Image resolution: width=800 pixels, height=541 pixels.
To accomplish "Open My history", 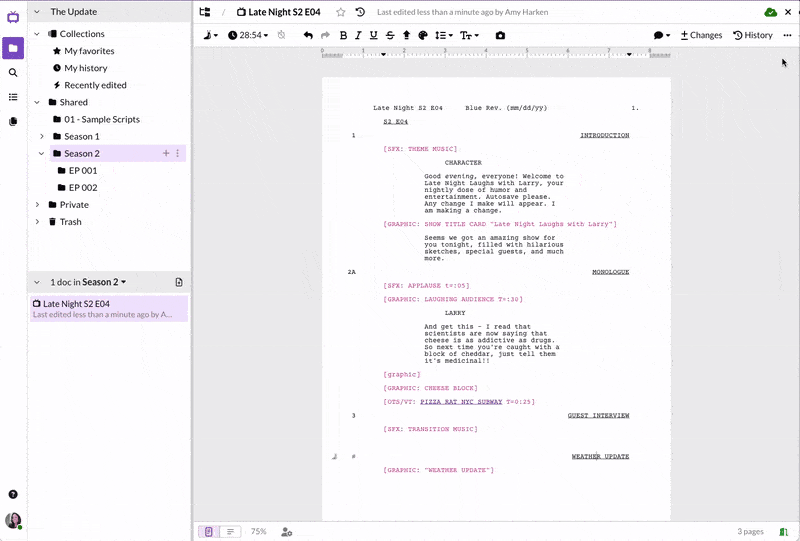I will point(85,68).
